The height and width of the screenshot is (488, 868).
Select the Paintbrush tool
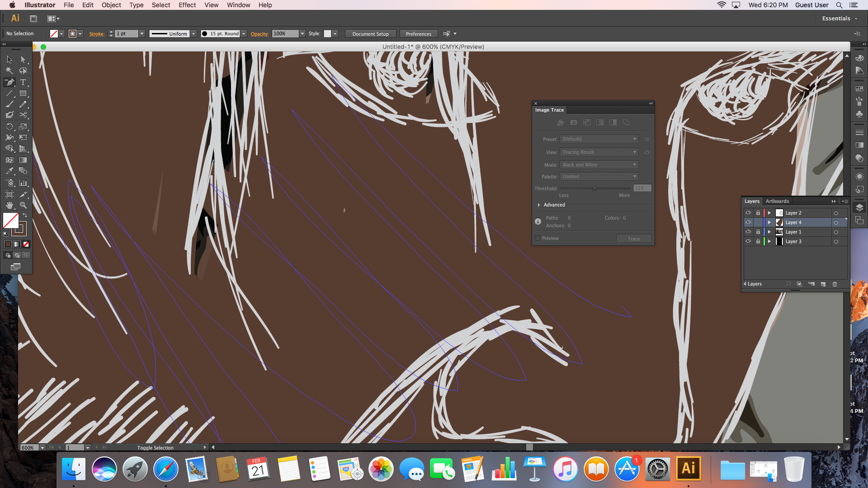(x=9, y=104)
